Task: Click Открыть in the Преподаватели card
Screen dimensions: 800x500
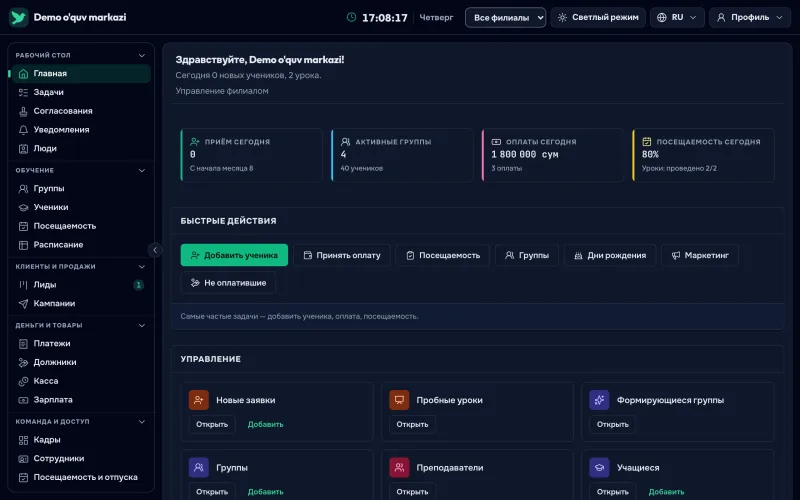Action: click(x=412, y=492)
